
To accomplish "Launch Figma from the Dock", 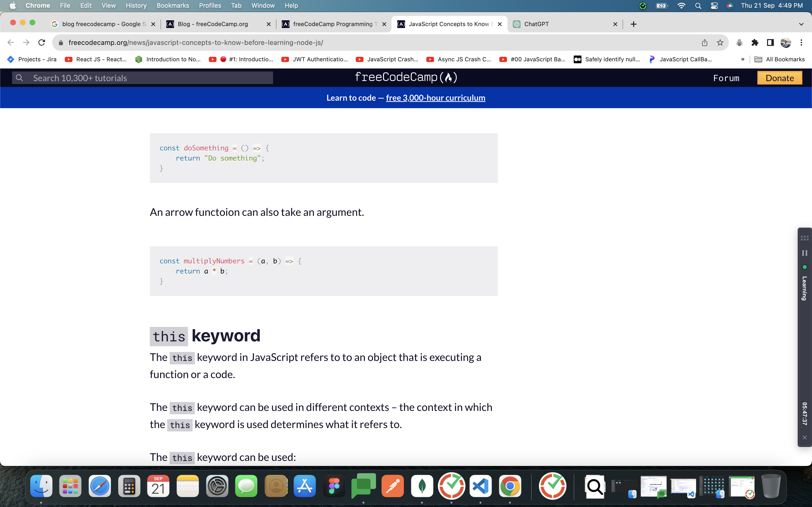I will point(334,486).
